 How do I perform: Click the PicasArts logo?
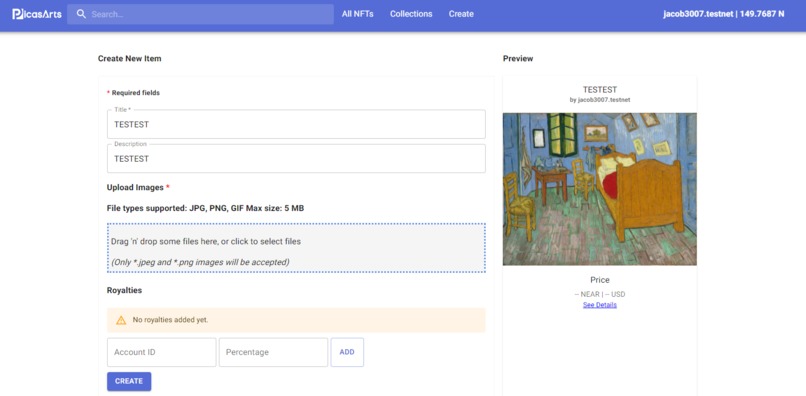(x=36, y=14)
